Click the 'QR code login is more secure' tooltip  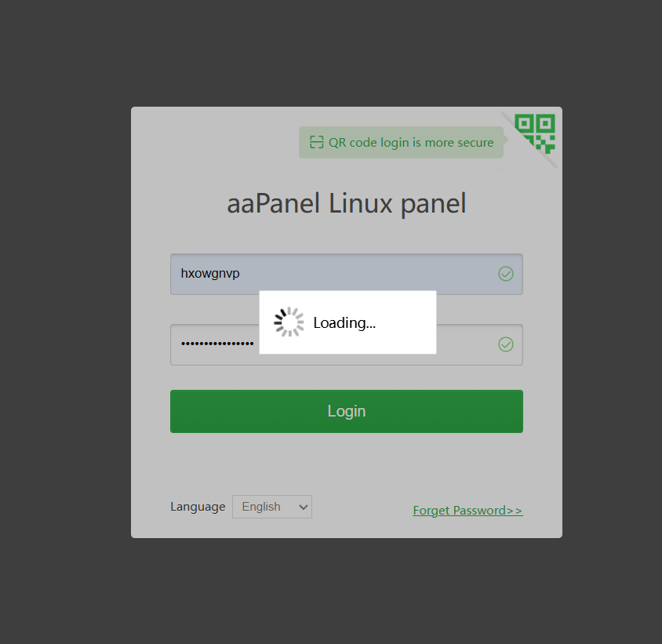coord(401,142)
